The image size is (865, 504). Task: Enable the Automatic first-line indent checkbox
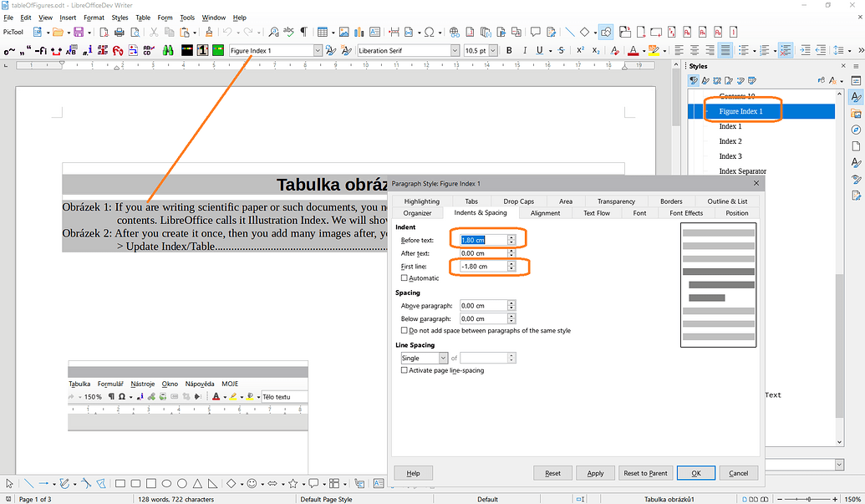click(x=405, y=278)
